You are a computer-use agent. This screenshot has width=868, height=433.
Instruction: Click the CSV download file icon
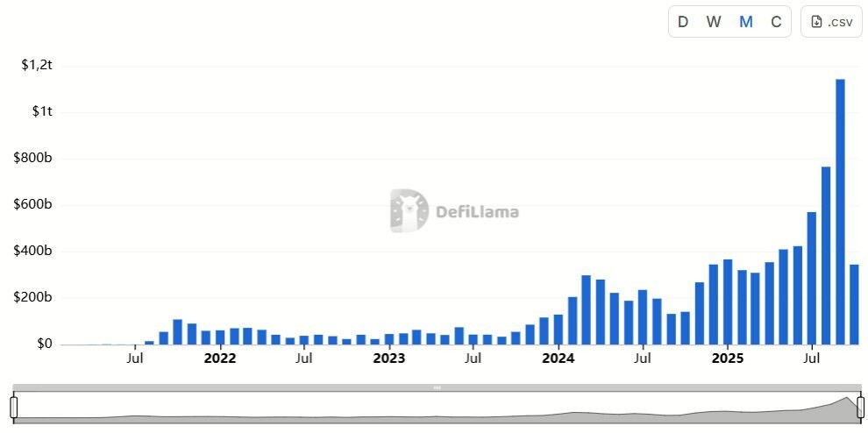click(816, 22)
